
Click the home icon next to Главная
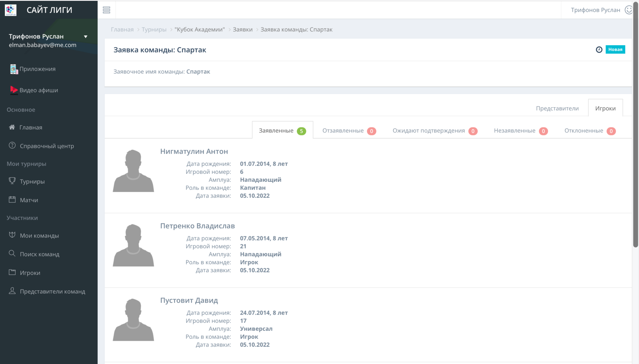(x=12, y=127)
